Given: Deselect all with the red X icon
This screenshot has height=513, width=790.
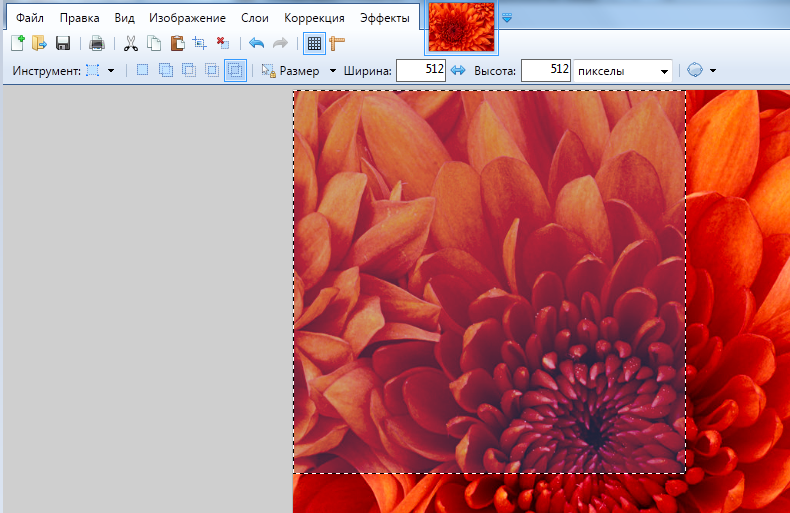Looking at the screenshot, I should tap(223, 43).
